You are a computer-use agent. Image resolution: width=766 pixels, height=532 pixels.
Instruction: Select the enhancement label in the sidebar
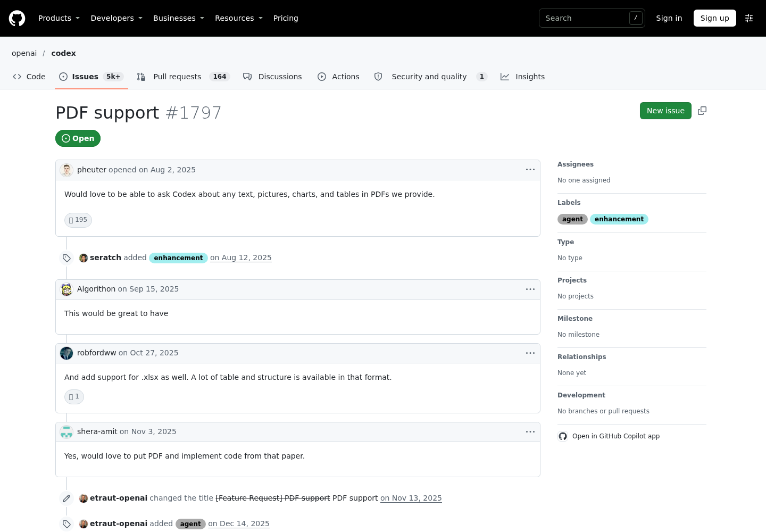(619, 219)
